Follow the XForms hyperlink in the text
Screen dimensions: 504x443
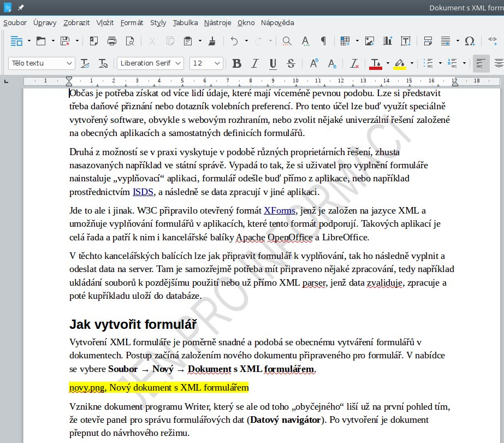[280, 211]
